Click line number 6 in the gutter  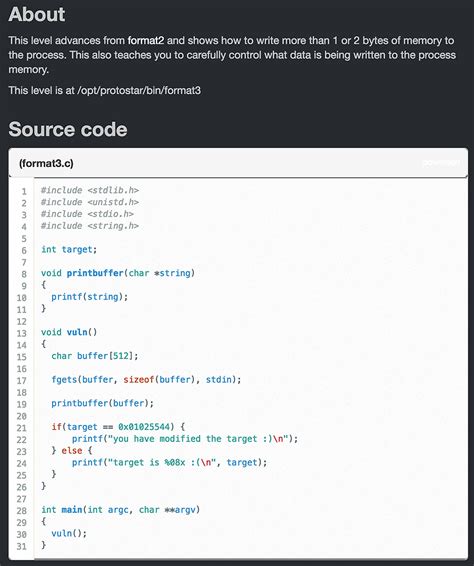(x=24, y=250)
